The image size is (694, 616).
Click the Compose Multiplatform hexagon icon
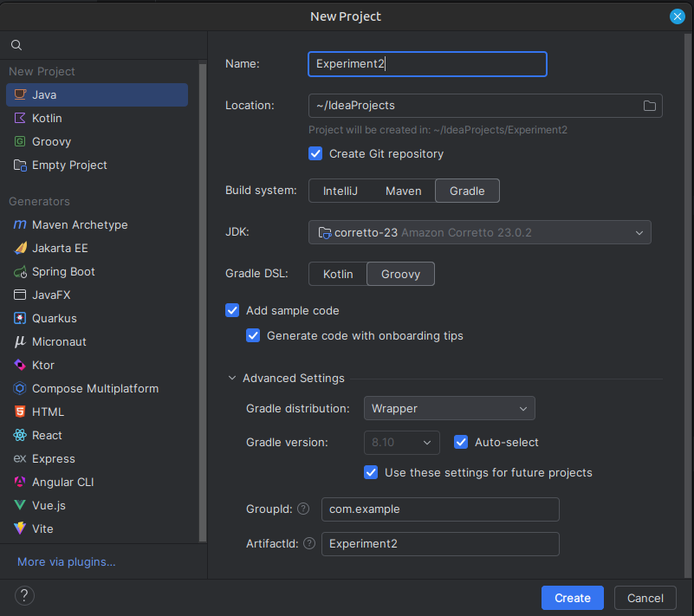tap(20, 388)
